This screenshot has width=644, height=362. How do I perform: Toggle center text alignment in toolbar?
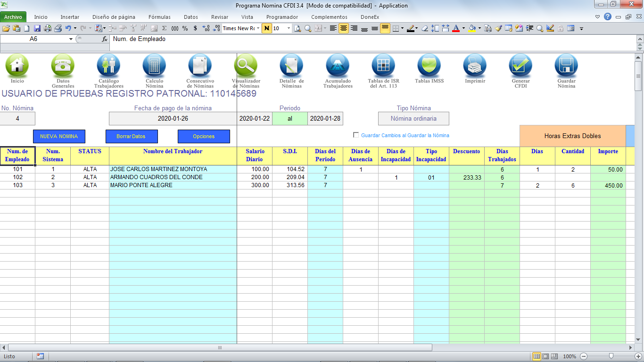pos(344,28)
